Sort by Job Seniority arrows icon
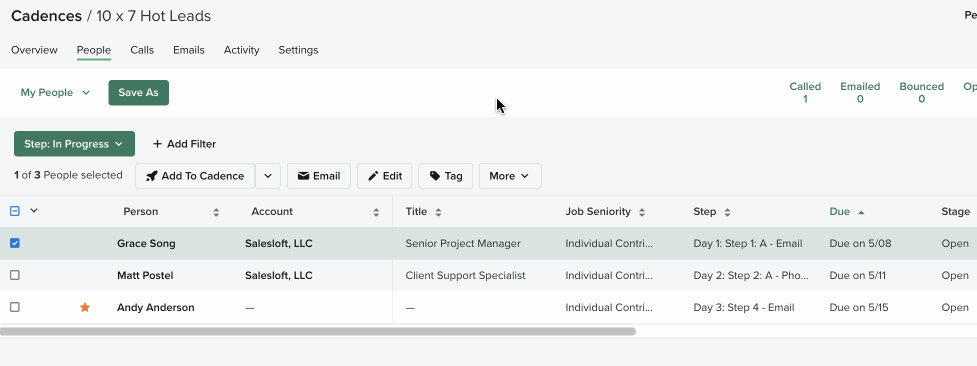 (x=642, y=212)
